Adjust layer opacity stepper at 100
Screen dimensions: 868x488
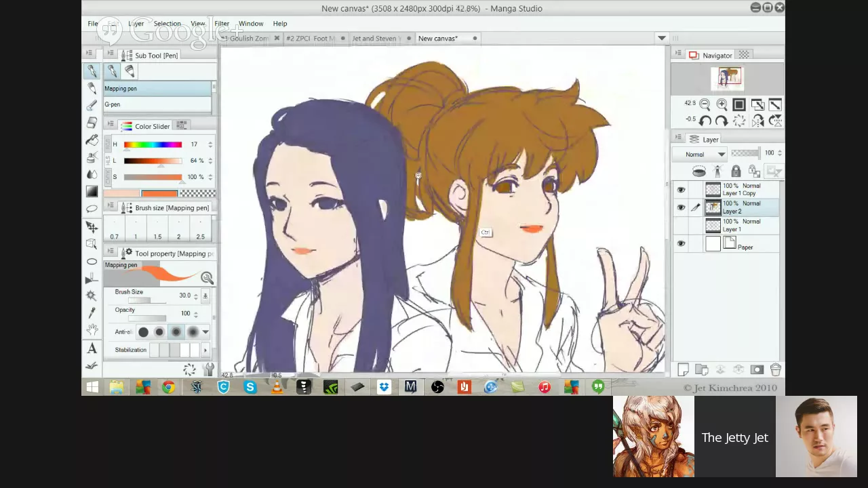(779, 153)
